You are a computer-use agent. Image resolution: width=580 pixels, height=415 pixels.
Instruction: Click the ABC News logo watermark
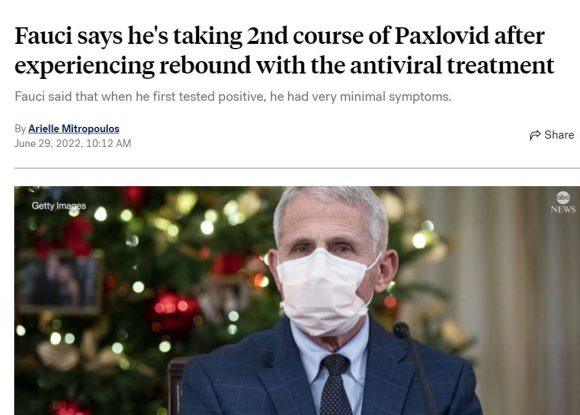(563, 203)
